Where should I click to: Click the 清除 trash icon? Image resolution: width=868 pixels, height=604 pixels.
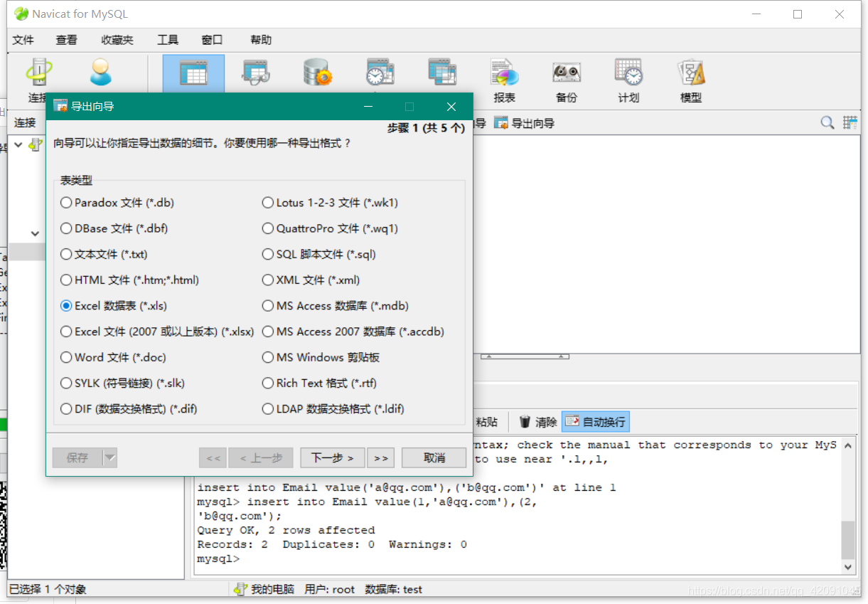525,422
